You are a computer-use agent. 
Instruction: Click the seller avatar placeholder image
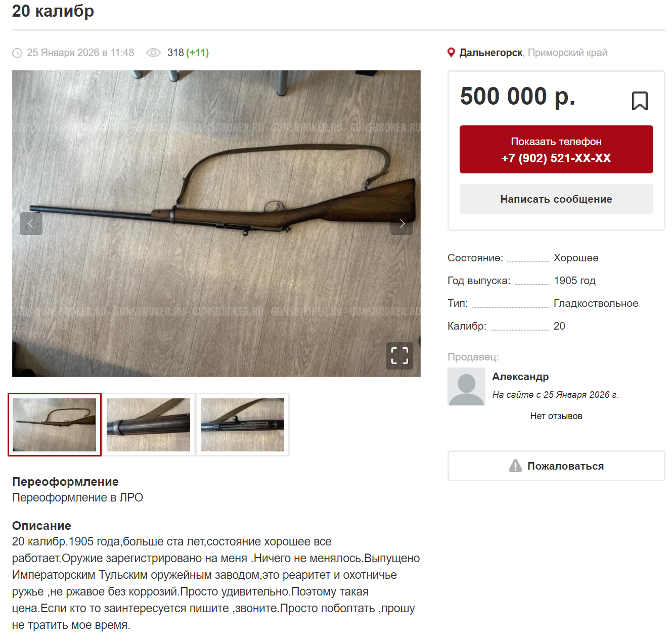tap(466, 387)
